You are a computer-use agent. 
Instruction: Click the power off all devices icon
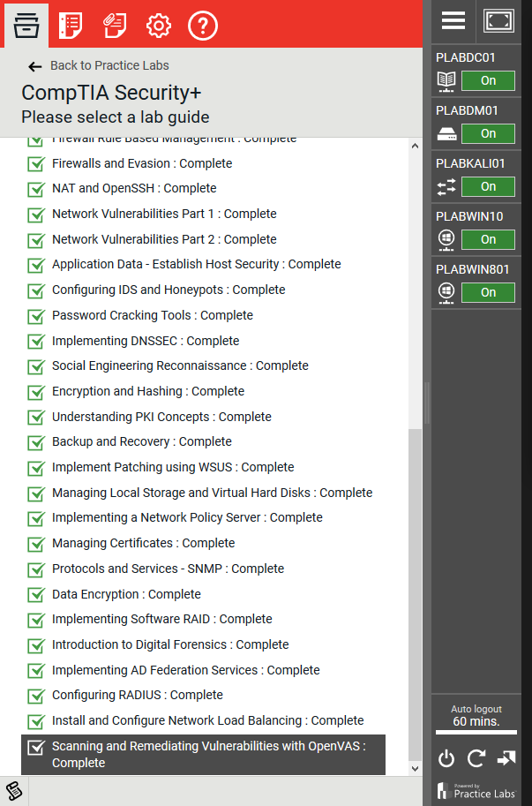[x=446, y=758]
